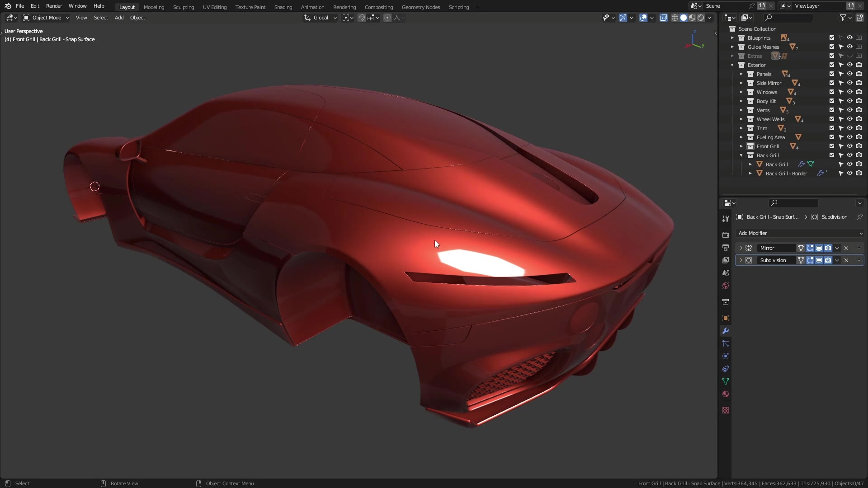Image resolution: width=868 pixels, height=488 pixels.
Task: Open the Collection properties tab
Action: [726, 302]
